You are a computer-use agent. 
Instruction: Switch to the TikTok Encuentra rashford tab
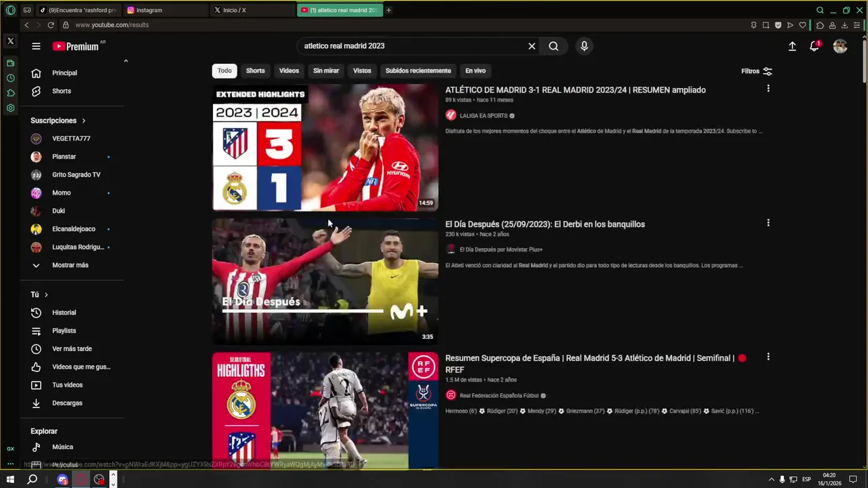pos(79,10)
